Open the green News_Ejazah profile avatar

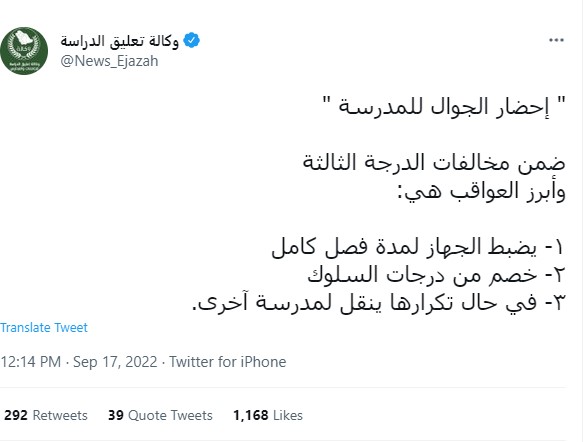24,51
